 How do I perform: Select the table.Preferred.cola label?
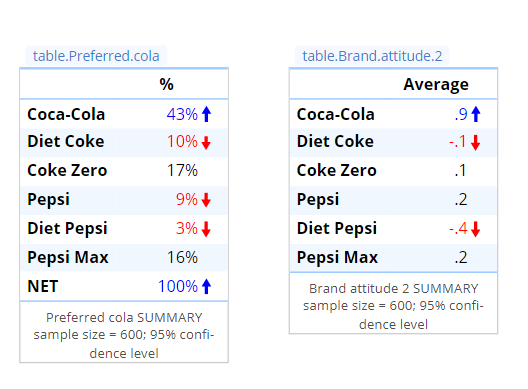pyautogui.click(x=96, y=56)
